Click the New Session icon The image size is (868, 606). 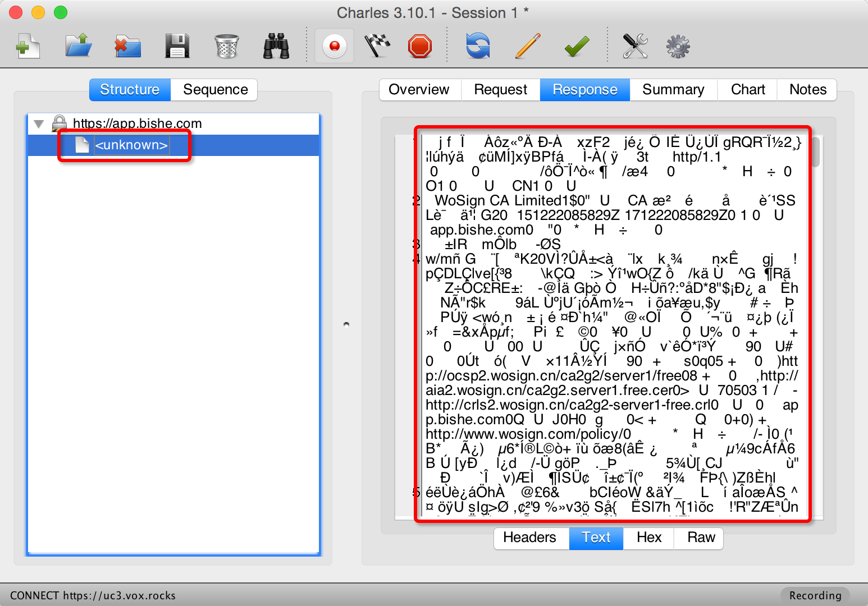tap(28, 46)
